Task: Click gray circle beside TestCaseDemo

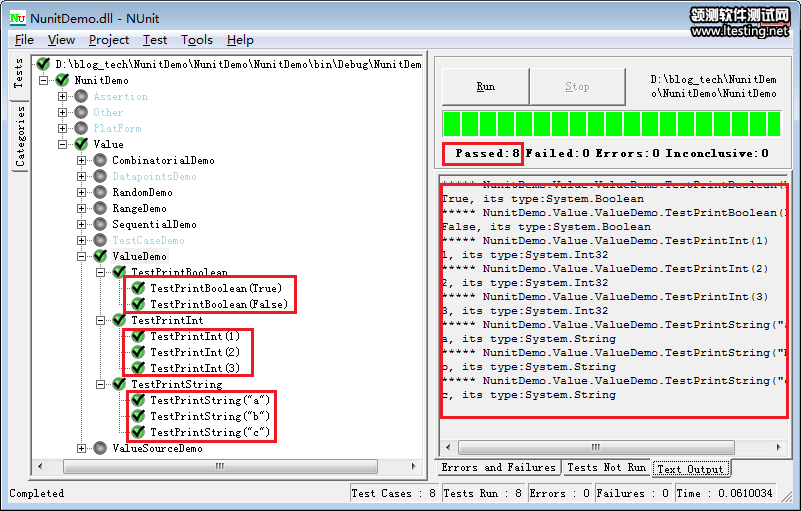Action: click(x=100, y=240)
